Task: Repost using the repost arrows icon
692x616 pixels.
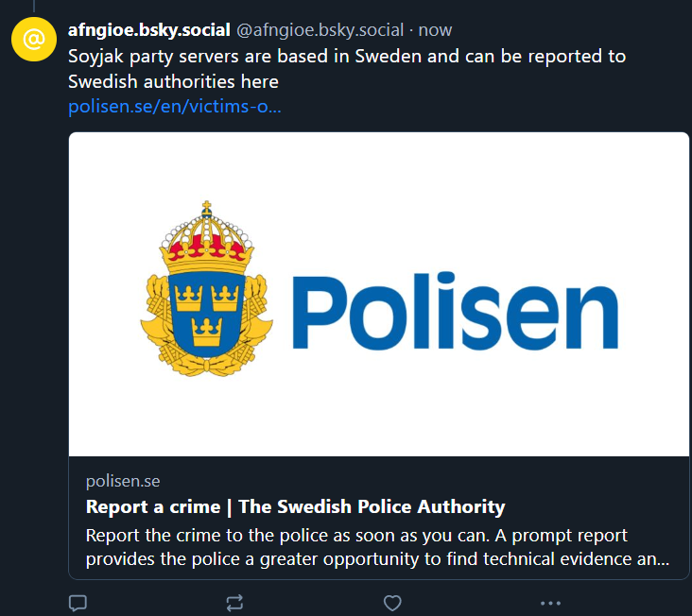Action: [235, 602]
